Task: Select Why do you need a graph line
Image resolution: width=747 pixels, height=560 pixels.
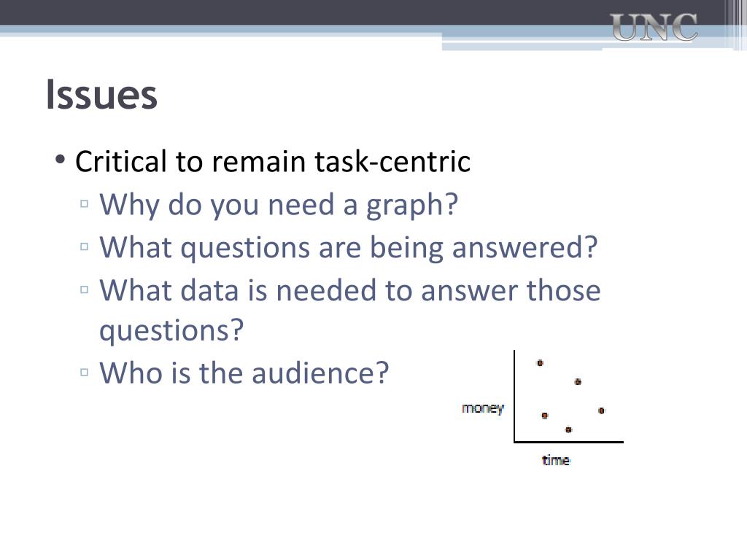Action: [279, 205]
